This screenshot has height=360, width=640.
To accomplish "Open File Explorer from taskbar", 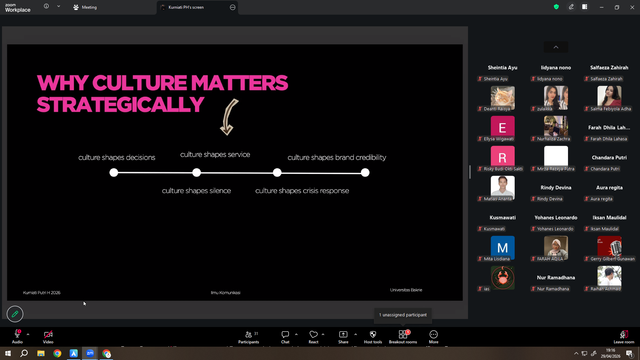I will tap(41, 353).
